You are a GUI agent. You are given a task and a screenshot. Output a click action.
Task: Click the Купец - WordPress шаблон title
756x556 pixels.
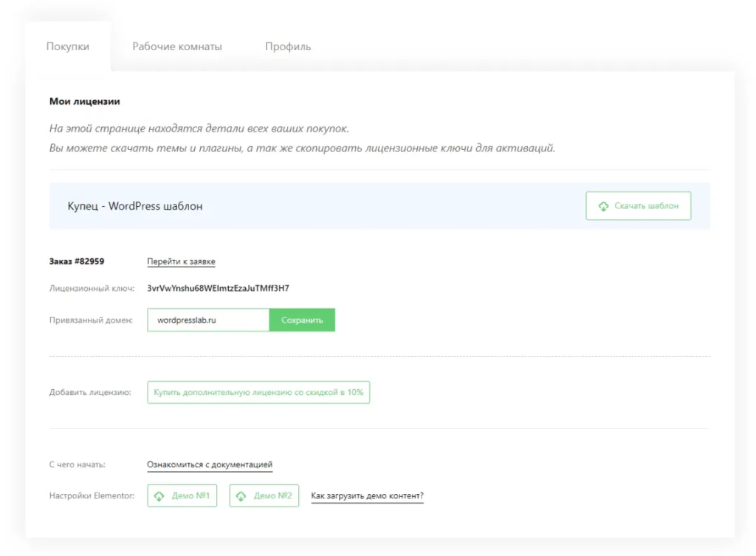click(x=135, y=206)
